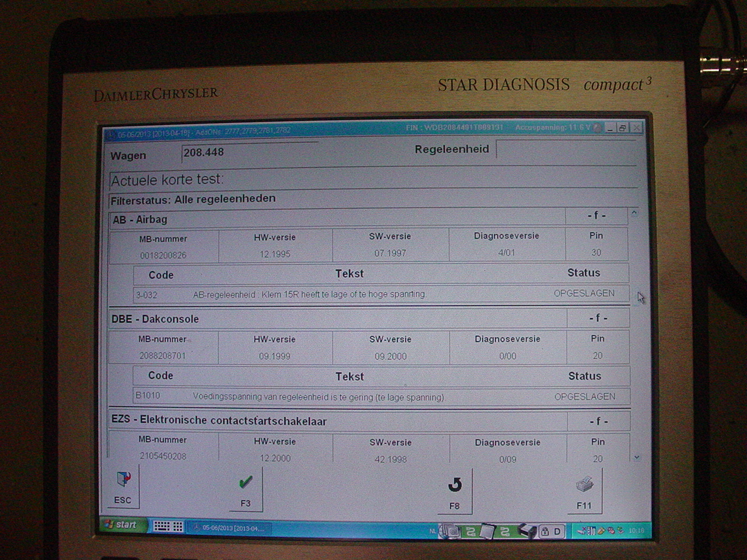Click EZS SW-versie 42.1998
This screenshot has height=560, width=747.
[391, 459]
